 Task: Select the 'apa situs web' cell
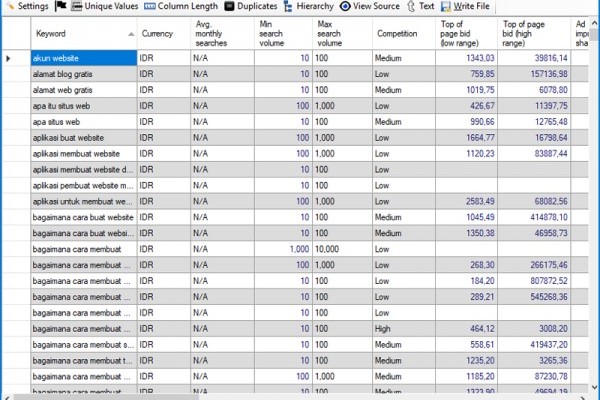click(x=84, y=122)
